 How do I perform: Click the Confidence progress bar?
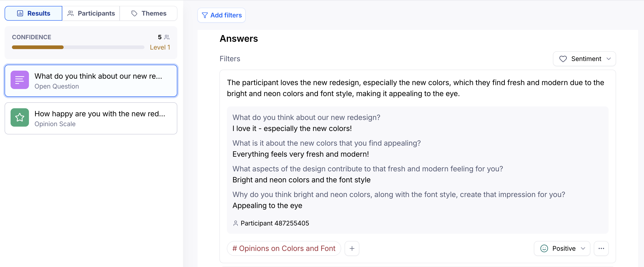(x=78, y=47)
